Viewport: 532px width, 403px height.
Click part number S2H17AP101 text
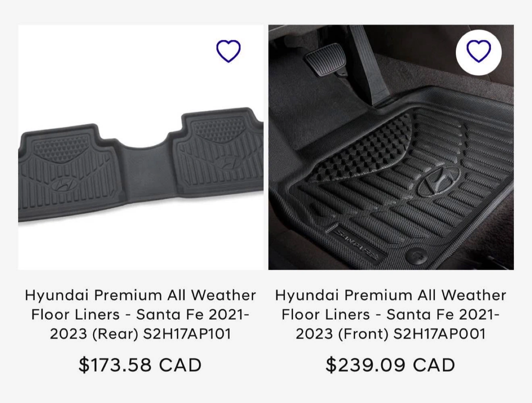pyautogui.click(x=187, y=334)
